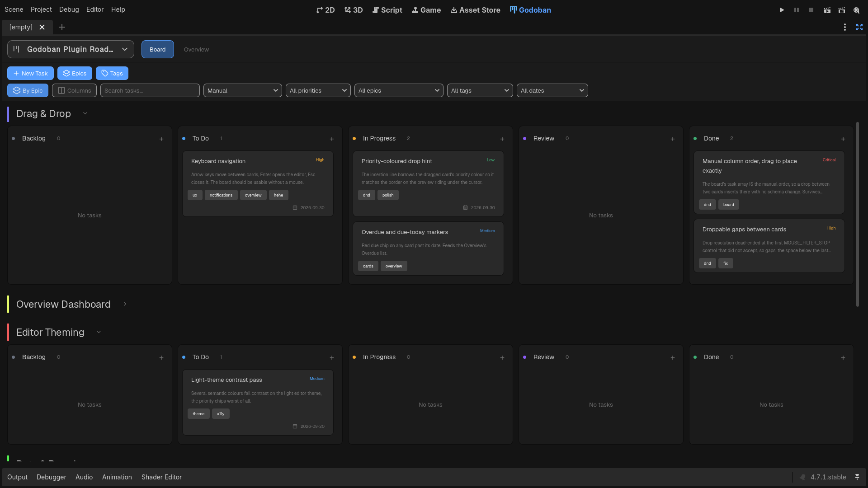Add a task to Editor Theming Done column
This screenshot has height=488, width=868.
point(843,357)
